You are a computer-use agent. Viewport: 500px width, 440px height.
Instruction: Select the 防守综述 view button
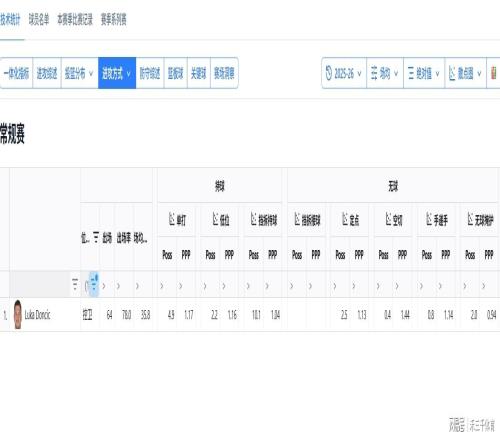(x=150, y=73)
